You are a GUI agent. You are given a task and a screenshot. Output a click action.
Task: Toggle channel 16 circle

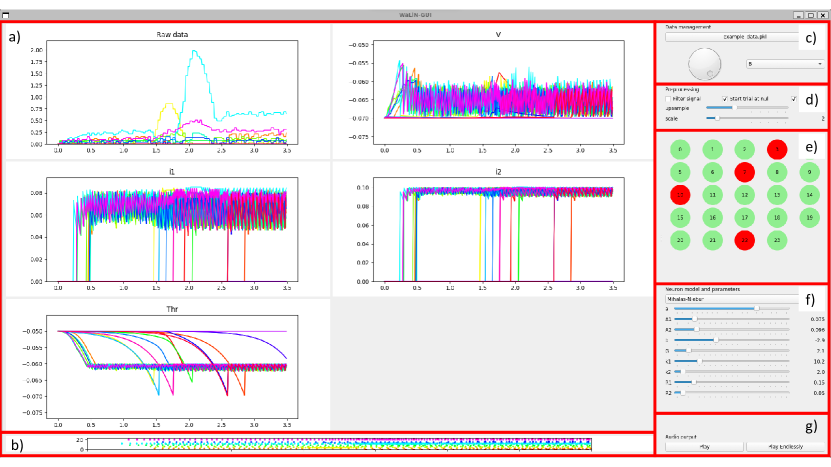712,217
